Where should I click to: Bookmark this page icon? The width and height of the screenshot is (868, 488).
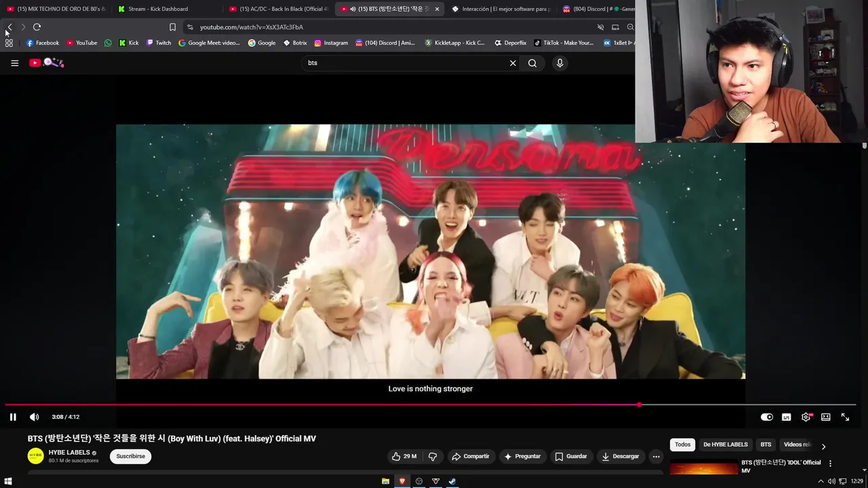(172, 27)
